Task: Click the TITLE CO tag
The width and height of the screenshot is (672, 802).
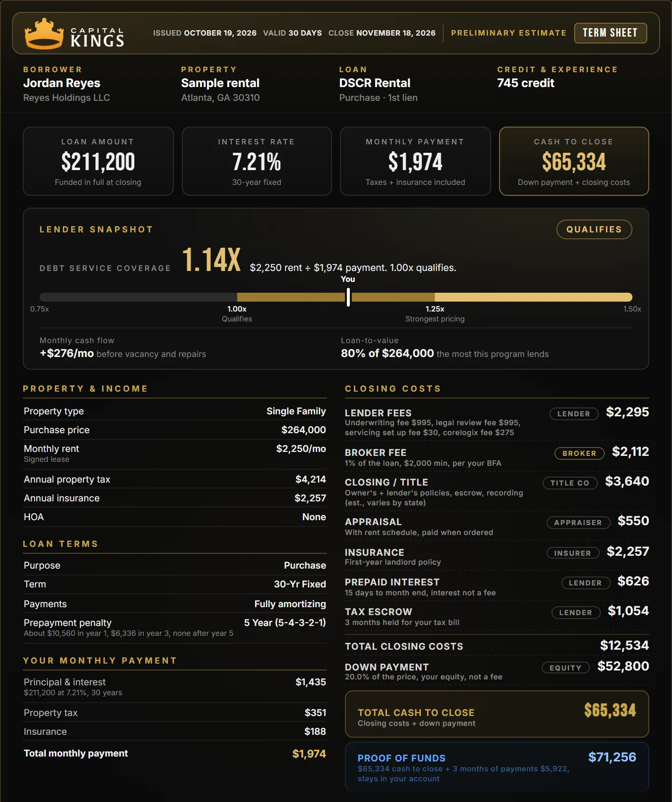Action: (570, 483)
